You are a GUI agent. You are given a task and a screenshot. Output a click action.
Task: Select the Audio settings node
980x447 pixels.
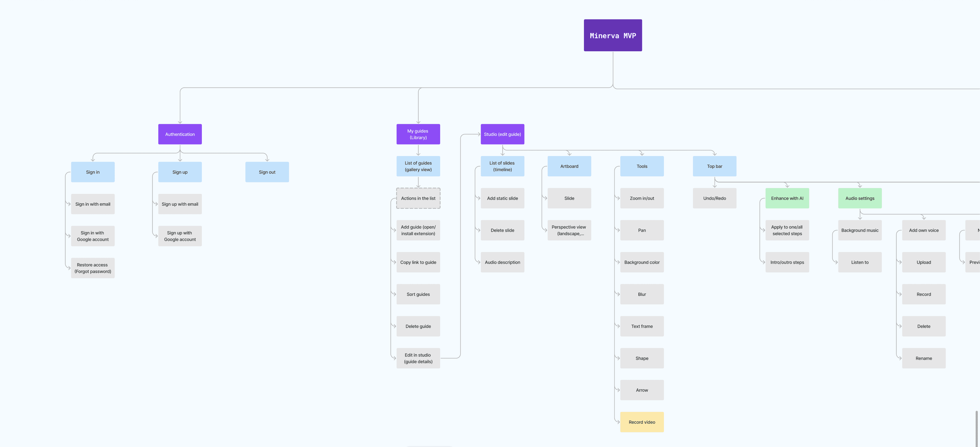pos(859,198)
